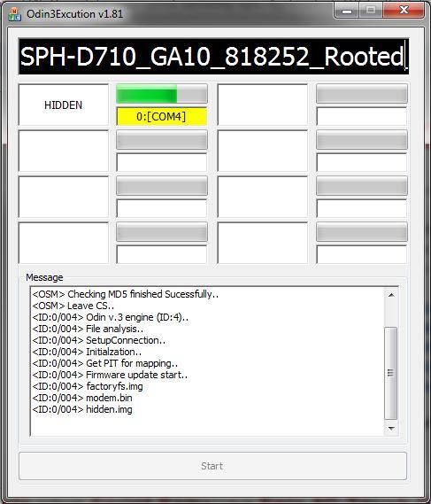Click the message log scroll down arrow
431x504 pixels.
(x=391, y=428)
